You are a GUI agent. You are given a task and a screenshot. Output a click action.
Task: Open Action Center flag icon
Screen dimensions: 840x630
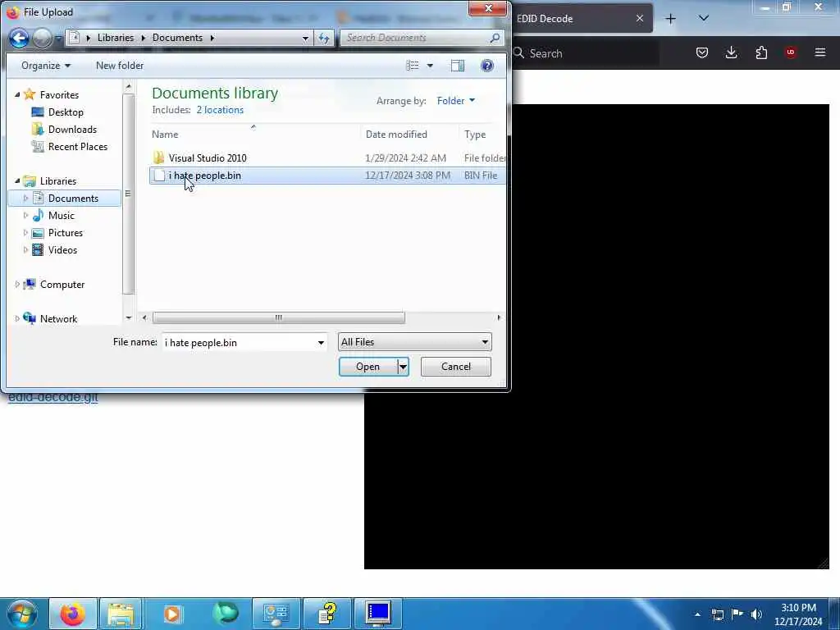[x=737, y=614]
